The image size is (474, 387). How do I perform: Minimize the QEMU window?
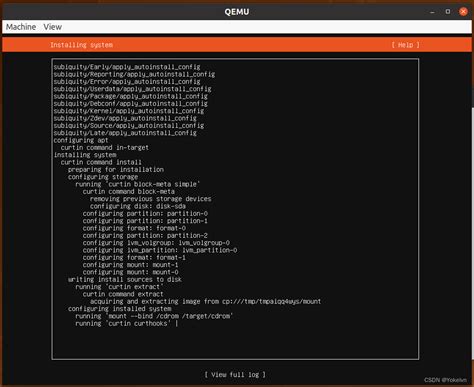(x=432, y=12)
